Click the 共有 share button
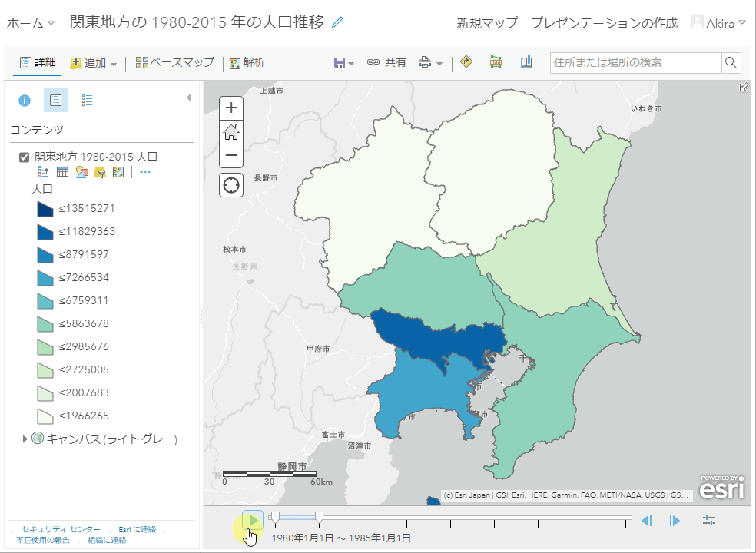The width and height of the screenshot is (756, 553). coord(386,62)
